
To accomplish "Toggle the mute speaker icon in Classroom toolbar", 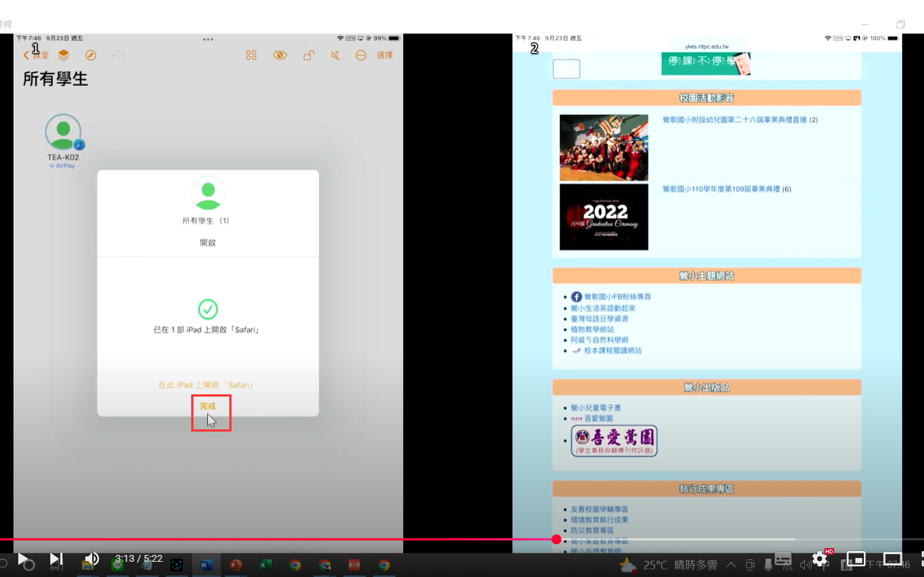I will pyautogui.click(x=335, y=55).
